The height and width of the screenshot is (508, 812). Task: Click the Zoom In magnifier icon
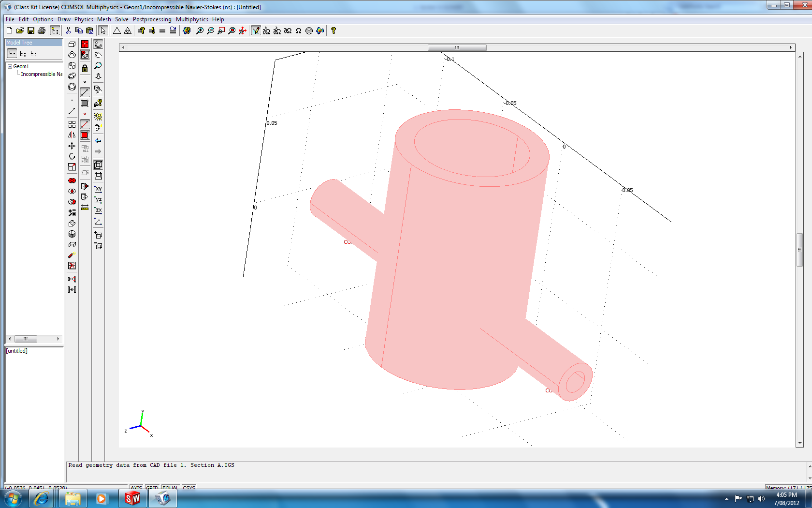pyautogui.click(x=200, y=30)
